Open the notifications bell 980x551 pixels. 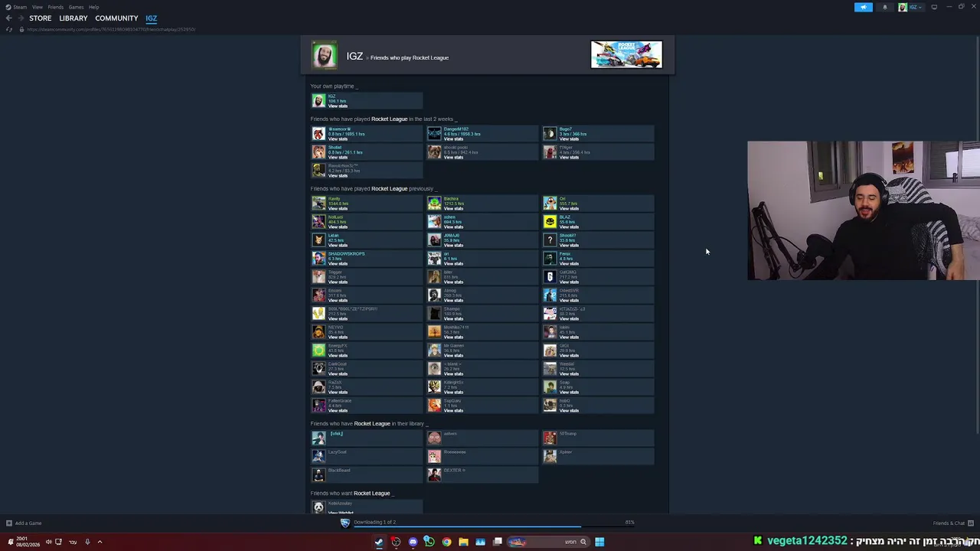tap(884, 7)
